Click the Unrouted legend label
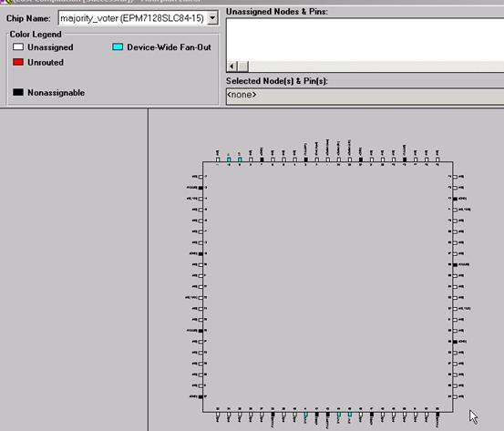 click(46, 62)
